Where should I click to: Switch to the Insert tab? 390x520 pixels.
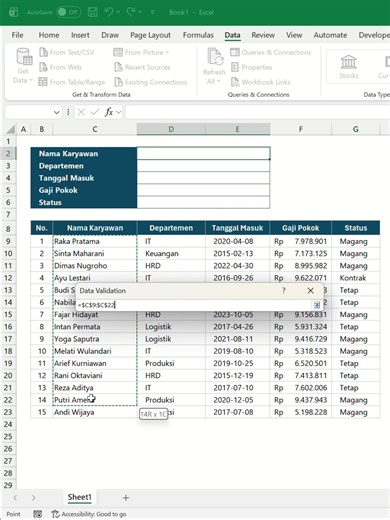80,35
